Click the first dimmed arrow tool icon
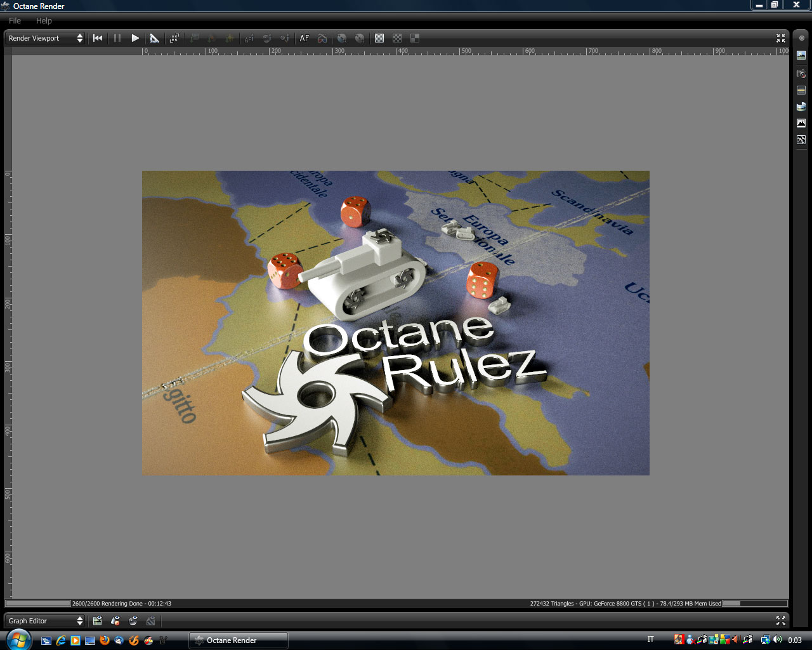 tap(194, 38)
